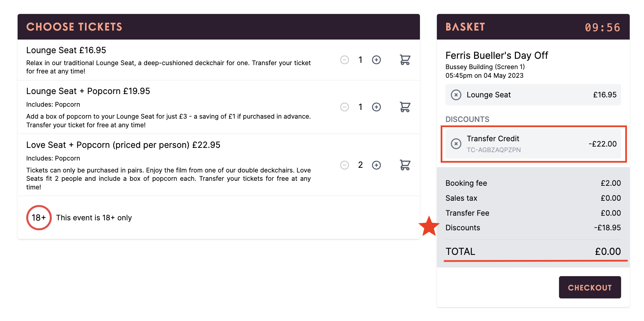Increase Lounge Seat + Popcorn quantity
This screenshot has height=321, width=644.
click(x=376, y=107)
